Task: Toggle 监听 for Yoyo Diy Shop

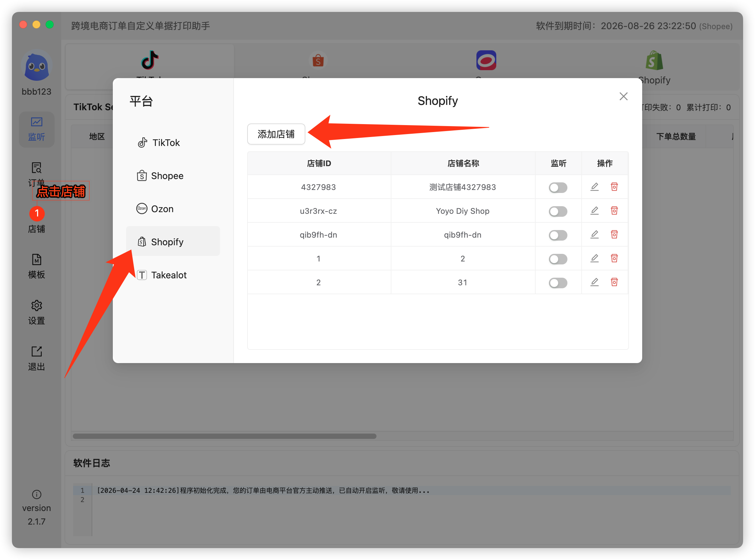Action: (x=558, y=211)
